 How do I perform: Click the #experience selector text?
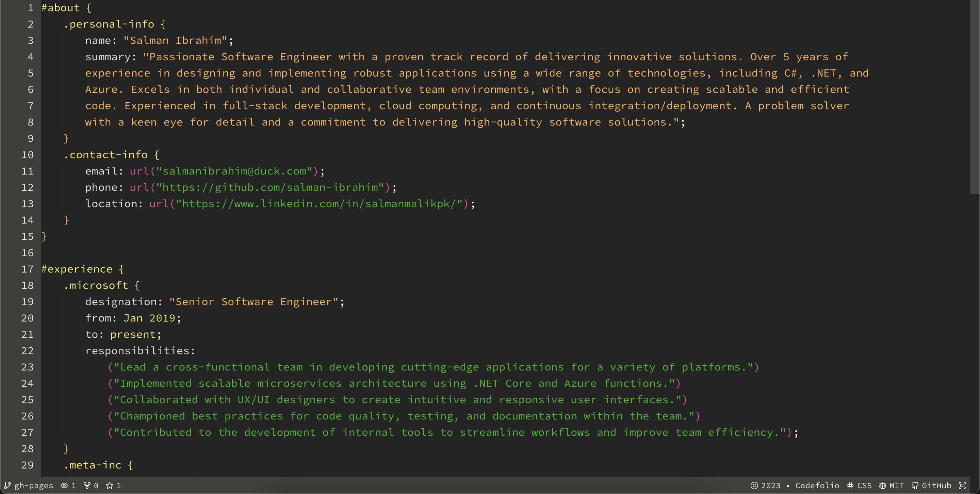(x=77, y=269)
